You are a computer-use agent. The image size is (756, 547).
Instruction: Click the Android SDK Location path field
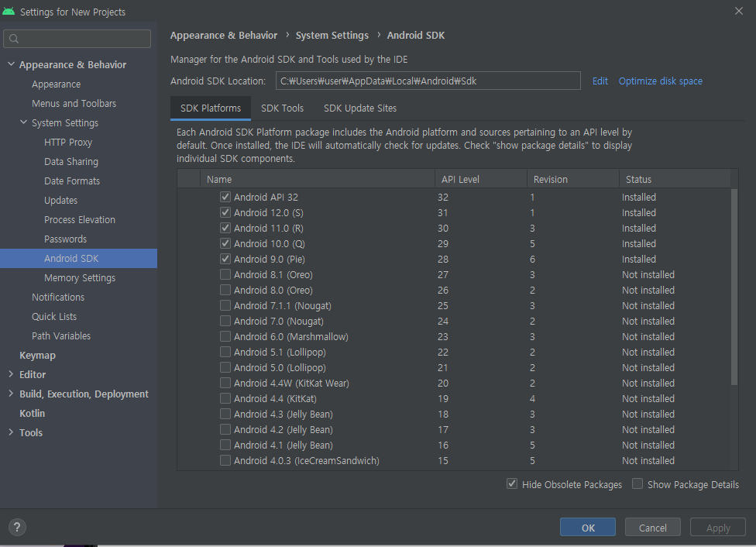pos(428,81)
